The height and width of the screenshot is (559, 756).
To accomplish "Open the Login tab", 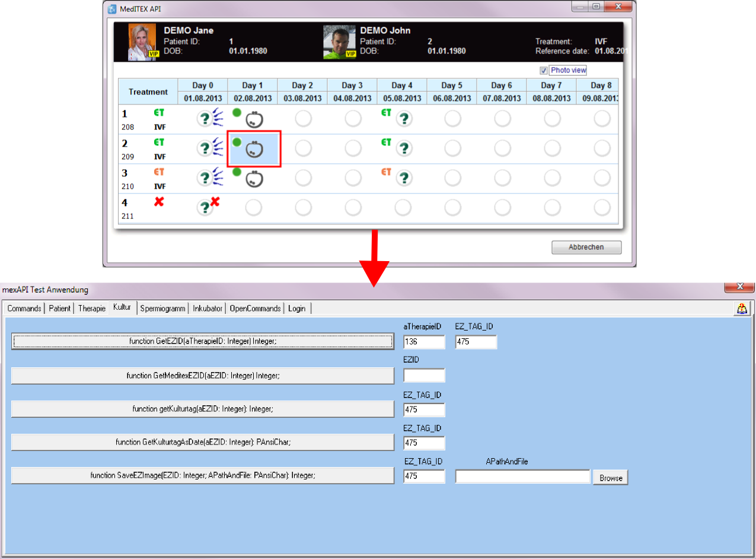I will [x=297, y=309].
